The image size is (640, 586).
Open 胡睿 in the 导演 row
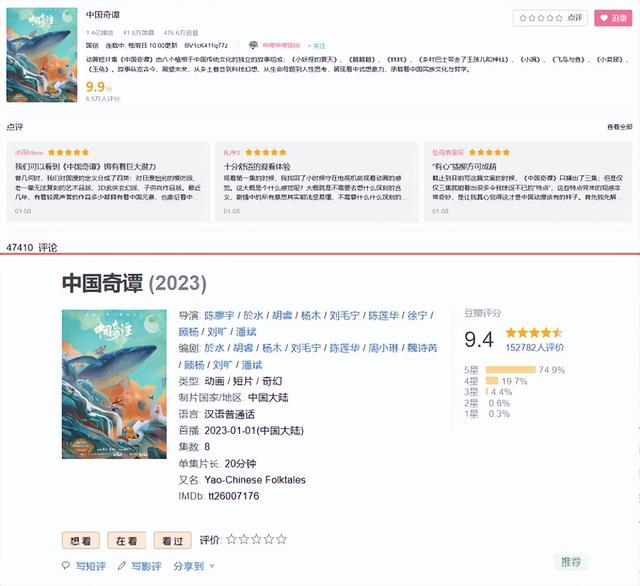click(282, 315)
